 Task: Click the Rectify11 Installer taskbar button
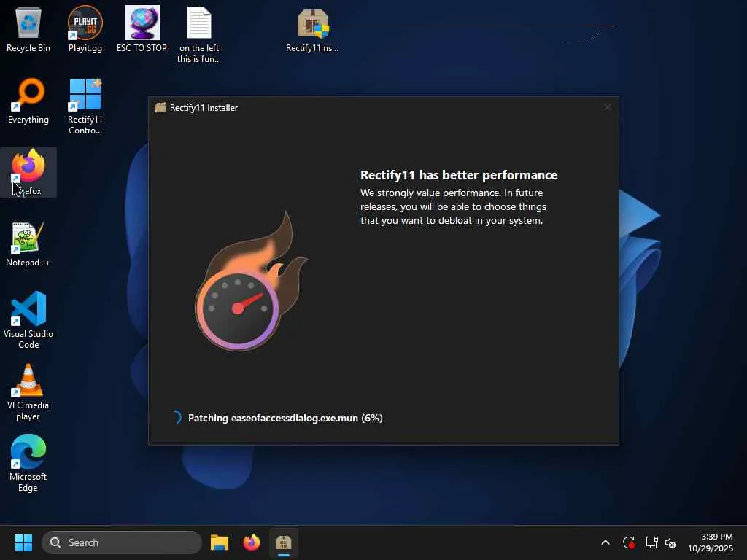(284, 542)
